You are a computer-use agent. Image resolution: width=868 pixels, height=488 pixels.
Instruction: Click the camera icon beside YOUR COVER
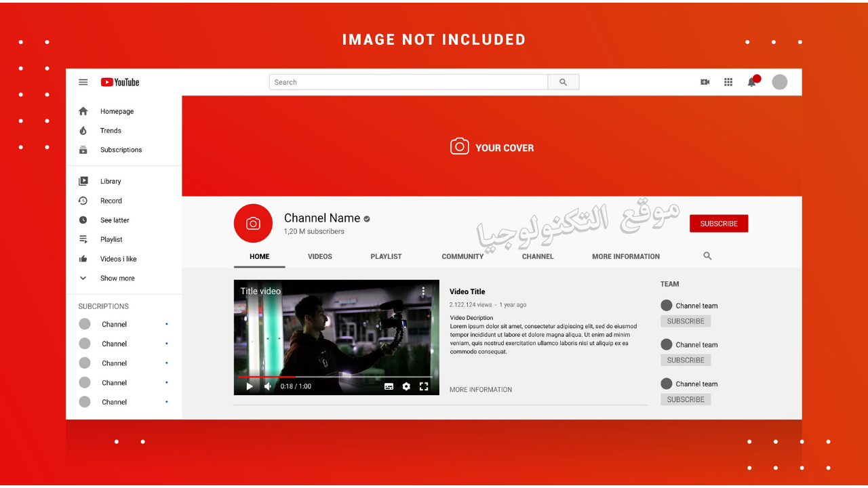(460, 146)
